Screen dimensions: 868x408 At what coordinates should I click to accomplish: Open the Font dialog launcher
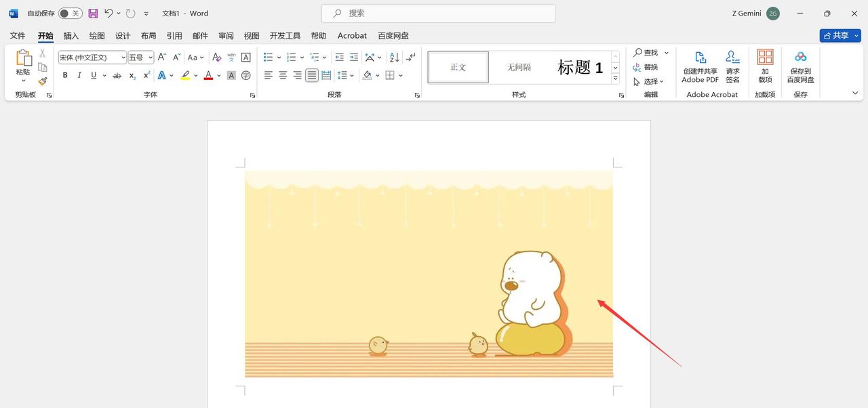[x=253, y=96]
